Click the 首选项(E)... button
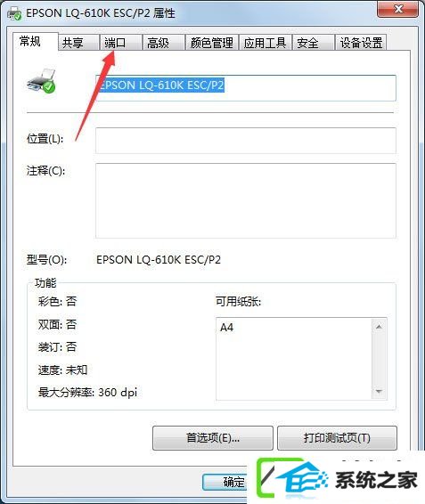Image resolution: width=425 pixels, height=504 pixels. click(213, 438)
